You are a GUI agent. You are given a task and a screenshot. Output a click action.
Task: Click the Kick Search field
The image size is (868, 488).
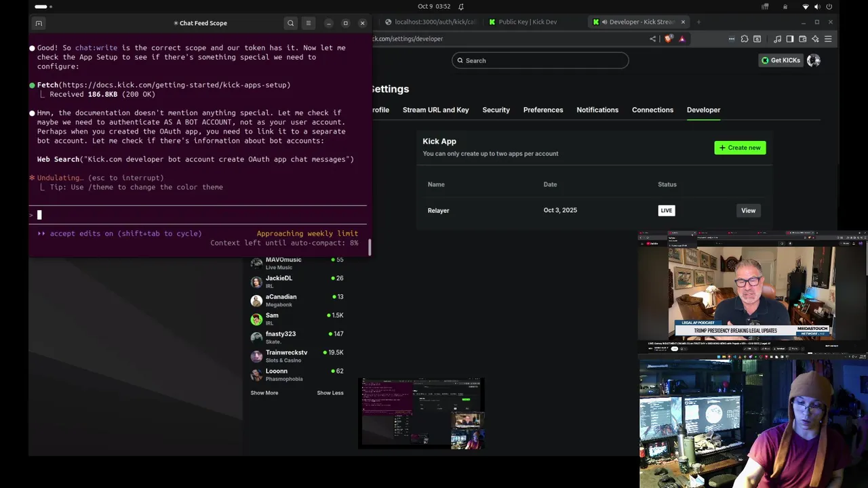click(x=540, y=60)
